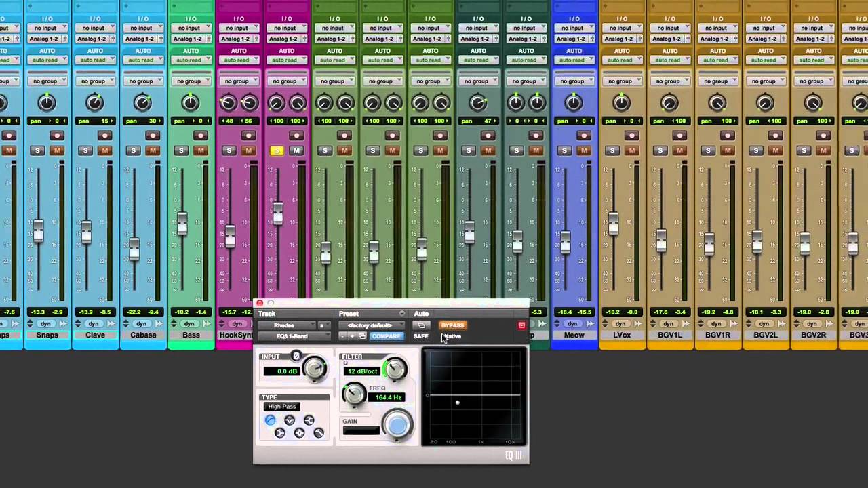Open the Rhodes track selector dropdown
This screenshot has width=868, height=488.
pos(287,325)
